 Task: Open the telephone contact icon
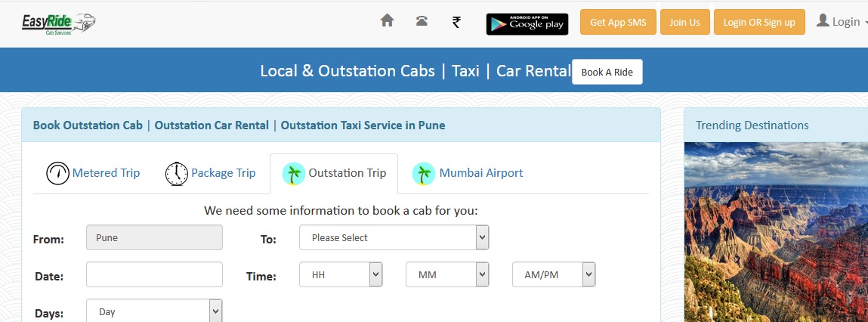coord(422,21)
